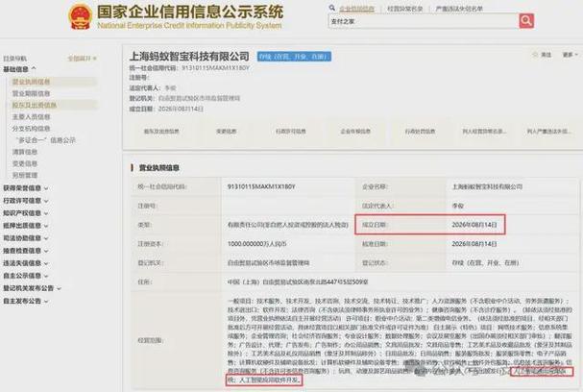Screen dimensions: 583x392
Task: Open the 行政处罚信息 tab
Action: pos(420,132)
